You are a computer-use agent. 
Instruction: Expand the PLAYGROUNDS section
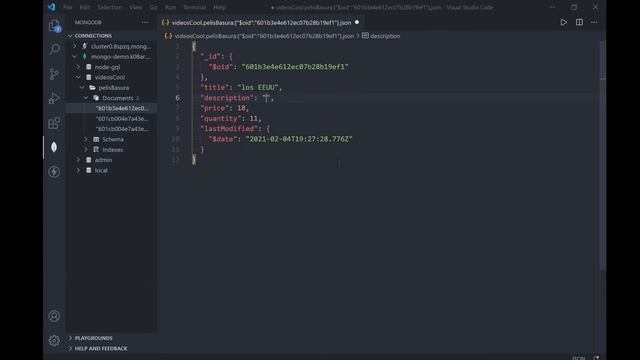pos(111,338)
